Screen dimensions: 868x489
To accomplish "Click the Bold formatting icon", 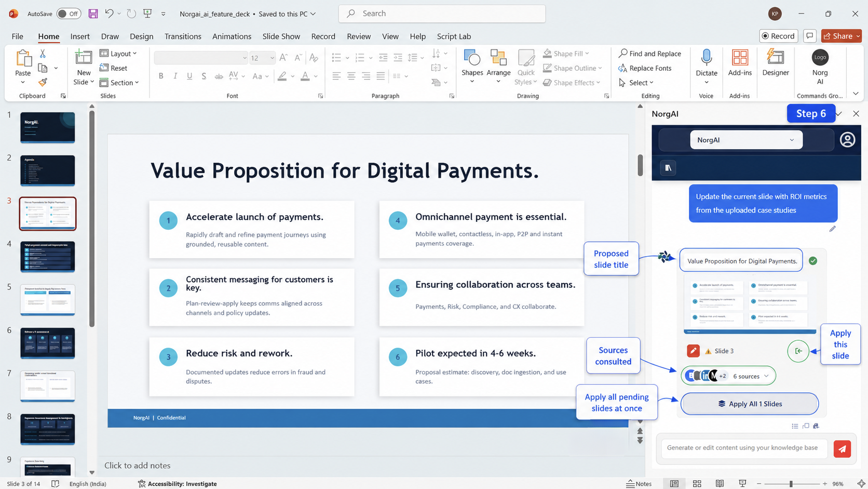I will 161,76.
